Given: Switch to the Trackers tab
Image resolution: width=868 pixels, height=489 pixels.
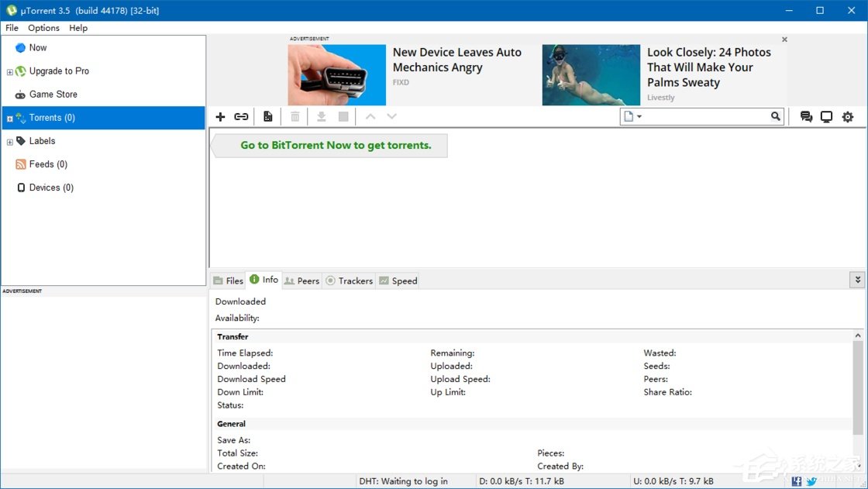Looking at the screenshot, I should tap(349, 281).
